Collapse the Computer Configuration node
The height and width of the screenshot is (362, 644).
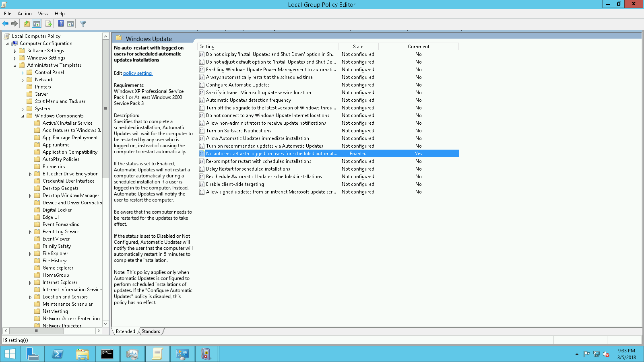click(7, 44)
